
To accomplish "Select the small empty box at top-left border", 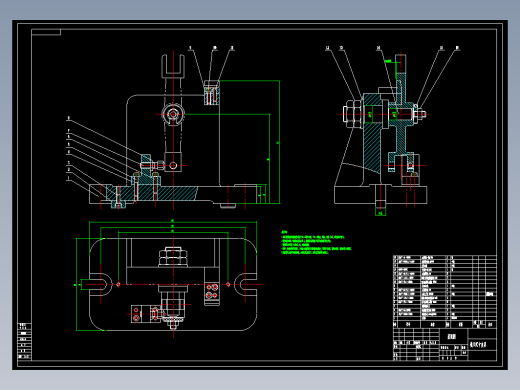I will (x=46, y=32).
